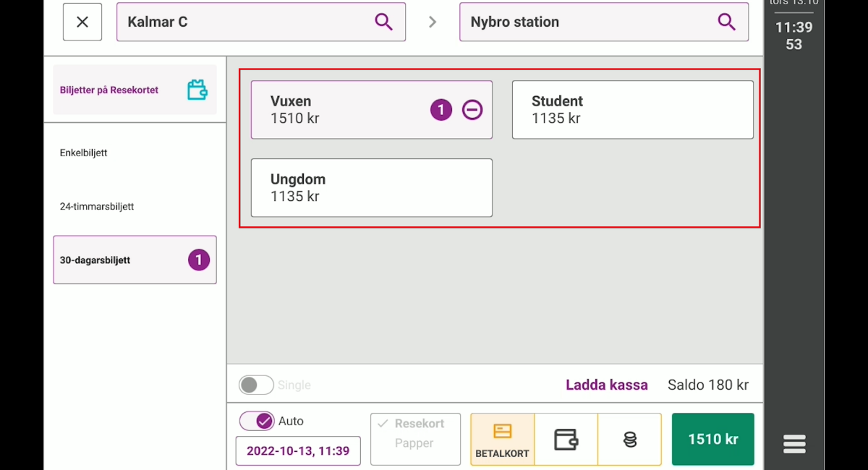
Task: Pay with BETALKORT card option
Action: coord(502,439)
